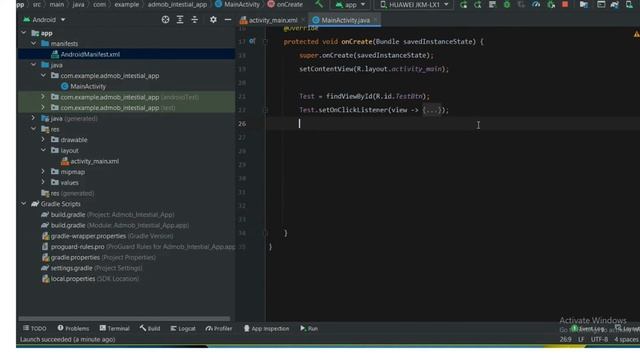The width and height of the screenshot is (640, 360).
Task: Click Apply Changes and Restart Activity icon
Action: coord(478,5)
